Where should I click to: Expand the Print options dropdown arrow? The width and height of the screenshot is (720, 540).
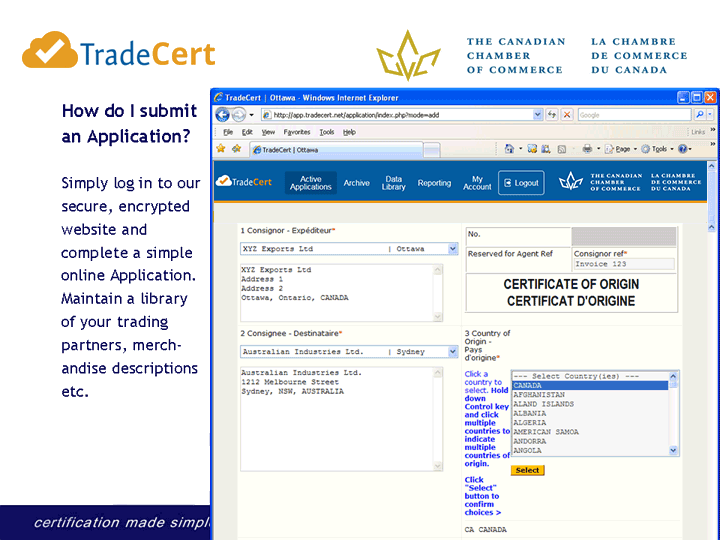pyautogui.click(x=598, y=149)
